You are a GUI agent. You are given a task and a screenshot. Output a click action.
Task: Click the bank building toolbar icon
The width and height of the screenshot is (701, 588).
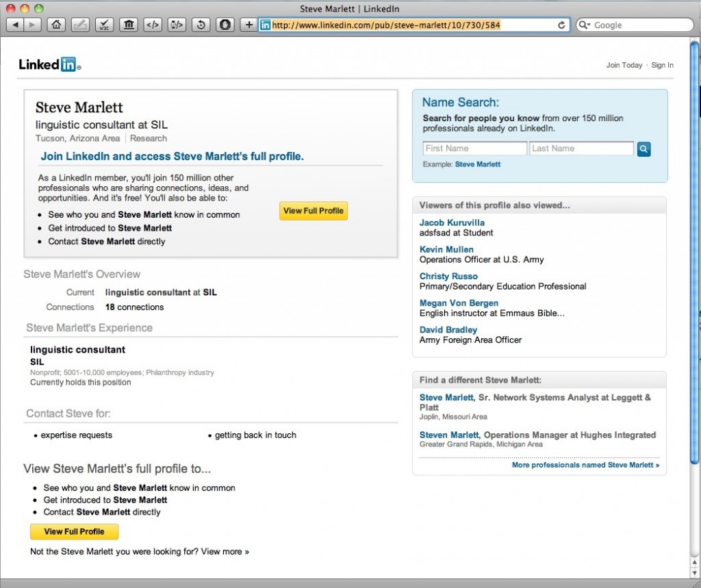click(129, 25)
